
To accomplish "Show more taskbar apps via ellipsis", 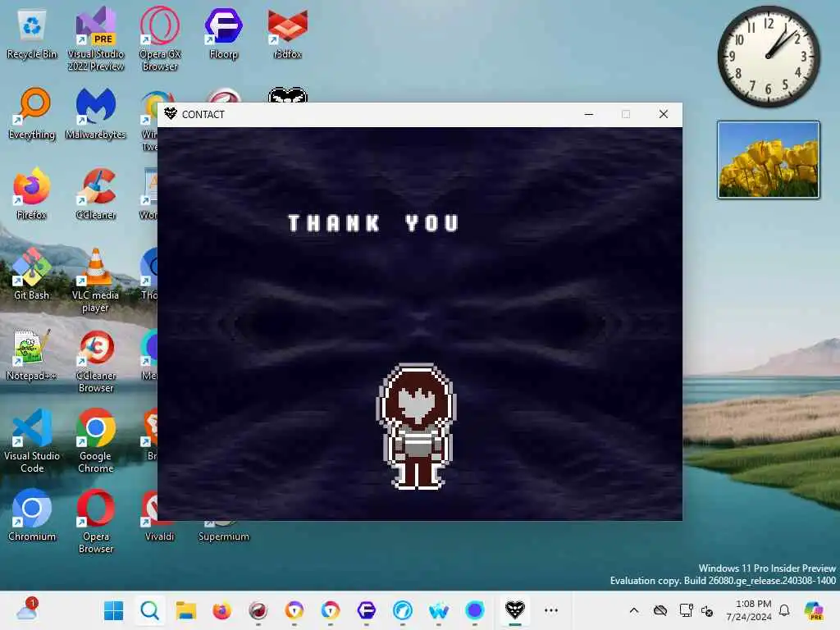I will tap(550, 610).
